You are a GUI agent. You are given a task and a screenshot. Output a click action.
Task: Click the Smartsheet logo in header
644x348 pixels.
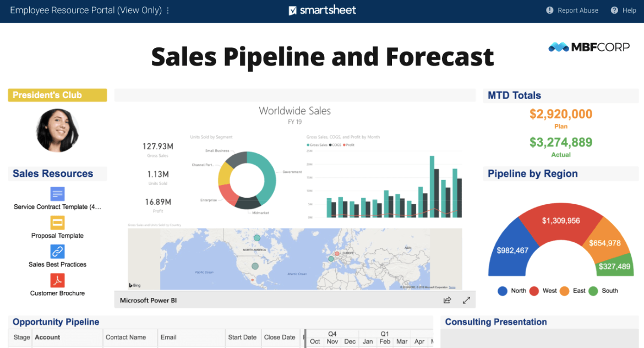(x=323, y=10)
